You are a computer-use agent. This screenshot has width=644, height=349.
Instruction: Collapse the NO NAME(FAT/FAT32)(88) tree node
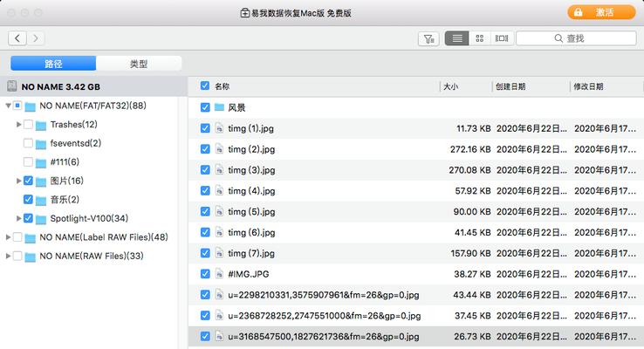point(8,106)
